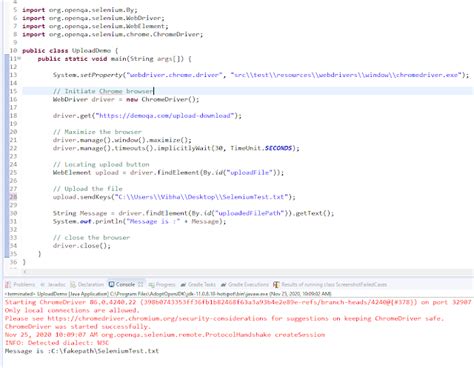Click the editor horizontal scrollbar left arrow
Image resolution: width=474 pixels, height=368 pixels.
point(25,272)
